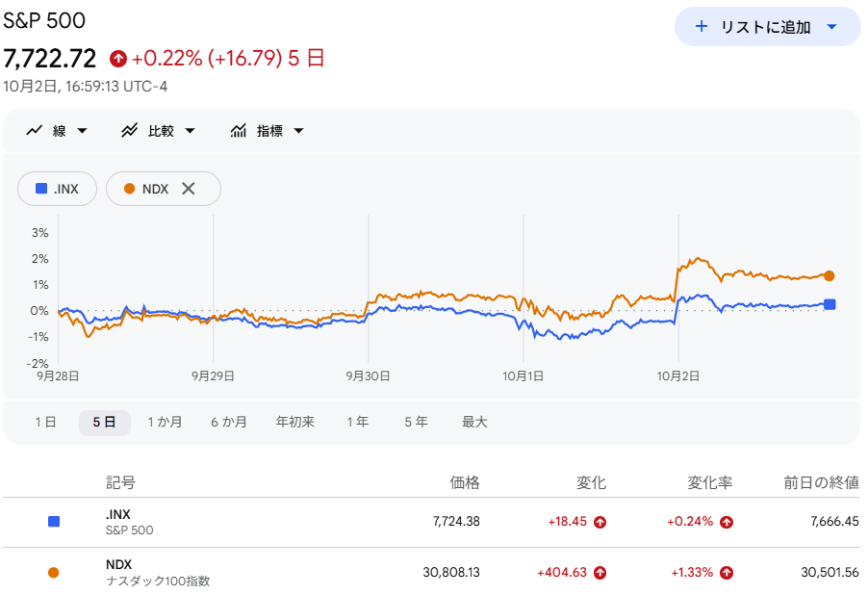Image resolution: width=868 pixels, height=595 pixels.
Task: Click the up-arrow icon next to +404.63
Action: 600,572
